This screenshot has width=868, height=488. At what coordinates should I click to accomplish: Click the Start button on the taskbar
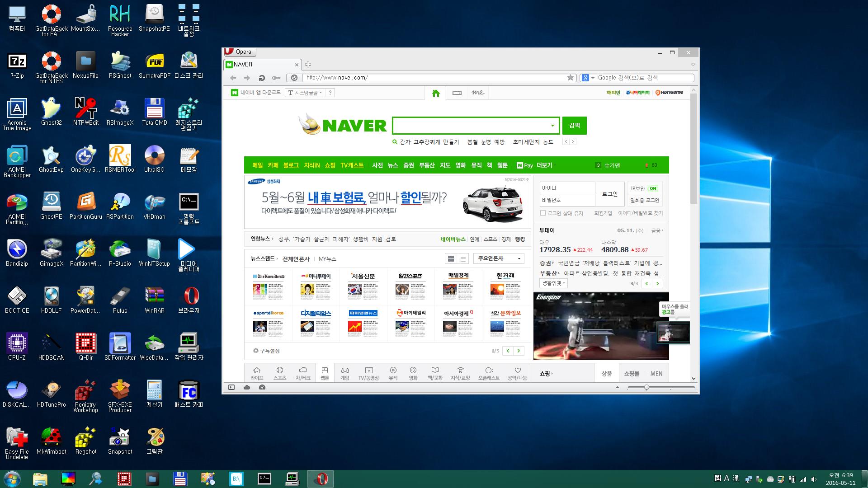point(12,479)
